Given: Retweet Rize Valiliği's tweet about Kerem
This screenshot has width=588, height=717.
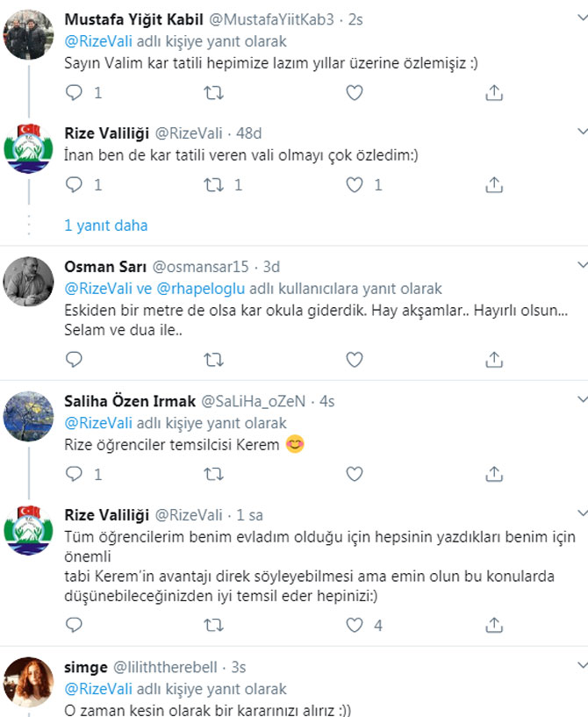Looking at the screenshot, I should click(212, 625).
